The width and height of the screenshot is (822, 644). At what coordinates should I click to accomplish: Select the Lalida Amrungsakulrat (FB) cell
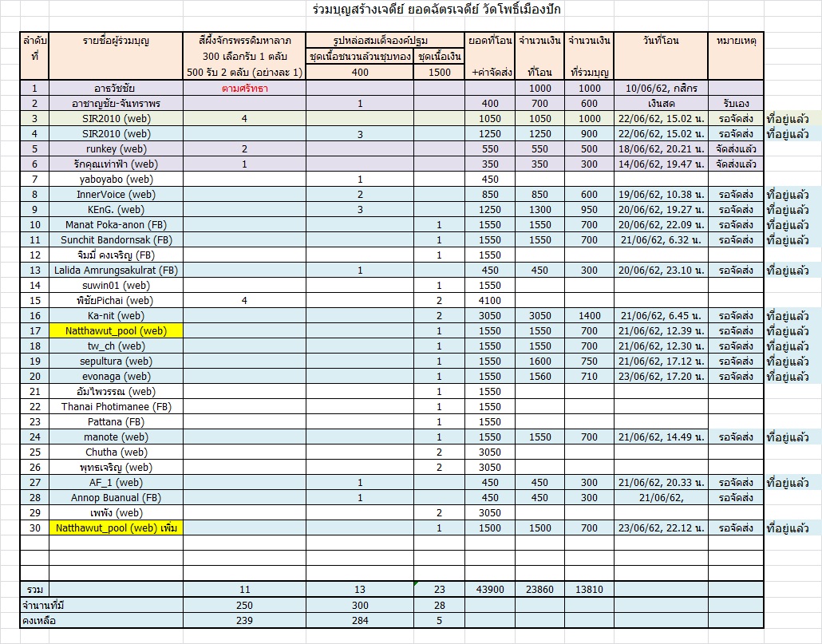117,271
